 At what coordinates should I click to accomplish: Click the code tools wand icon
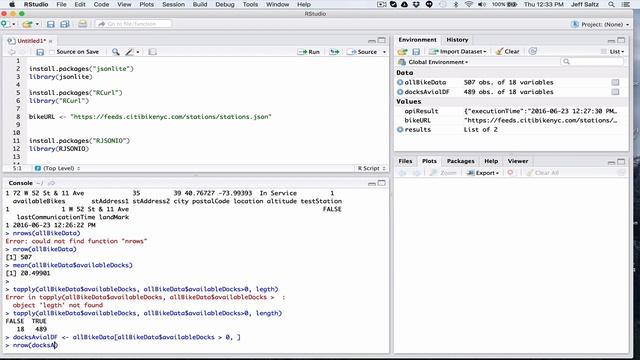[x=130, y=52]
